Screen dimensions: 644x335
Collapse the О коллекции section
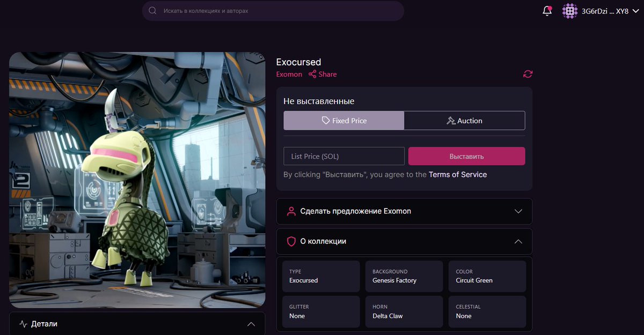404,242
